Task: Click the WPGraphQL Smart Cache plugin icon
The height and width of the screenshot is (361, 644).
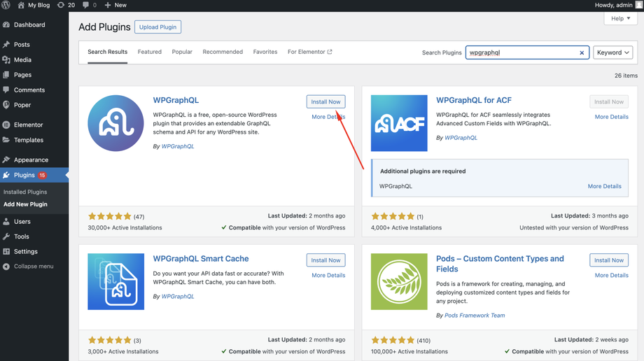Action: (x=115, y=281)
